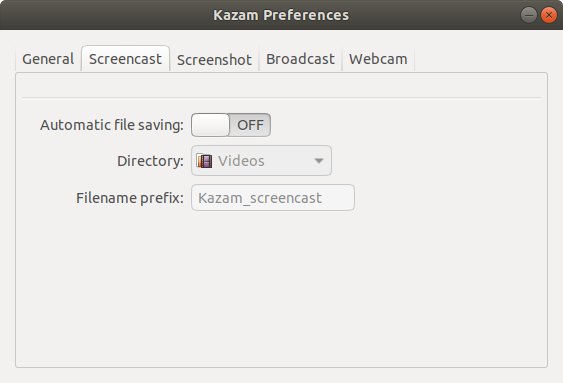Minimize the Kazam Preferences window
The width and height of the screenshot is (563, 383).
529,15
